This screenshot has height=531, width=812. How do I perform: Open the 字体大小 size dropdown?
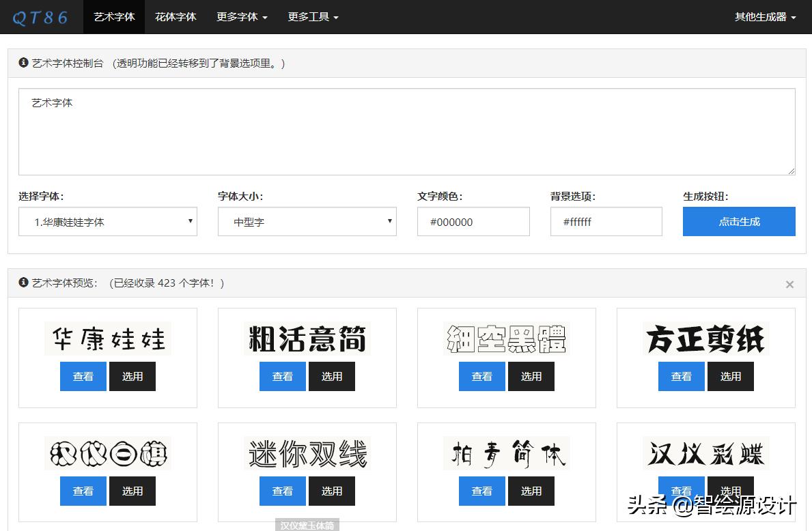[307, 221]
